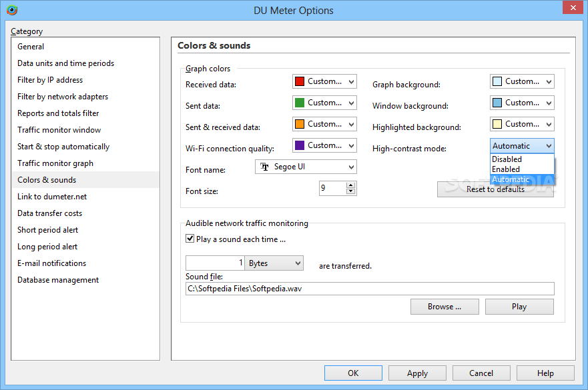This screenshot has width=588, height=390.
Task: Select E-mail notifications category
Action: pyautogui.click(x=85, y=263)
